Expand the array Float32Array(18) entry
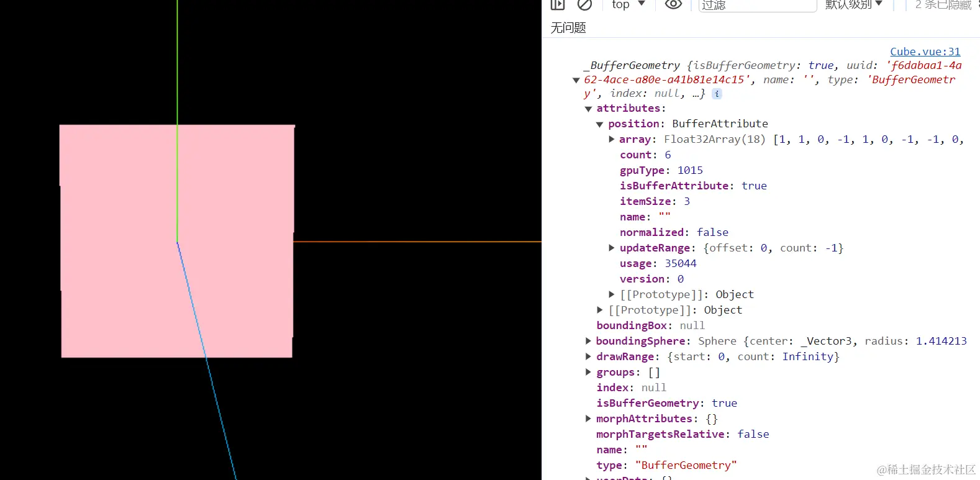Screen dimensions: 980x480 [612, 139]
